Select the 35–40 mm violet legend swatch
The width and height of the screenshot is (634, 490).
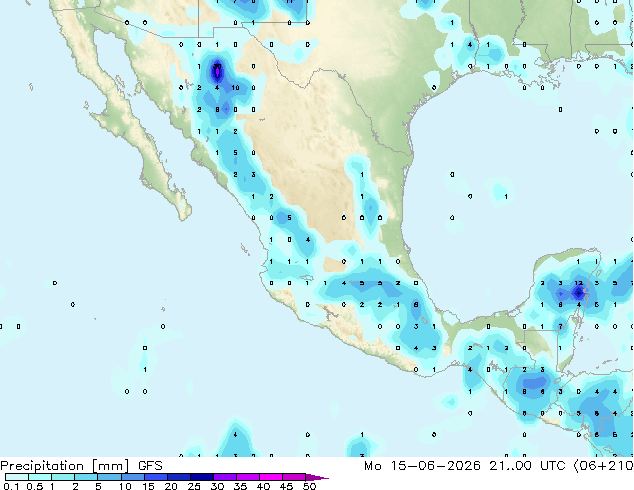click(248, 477)
